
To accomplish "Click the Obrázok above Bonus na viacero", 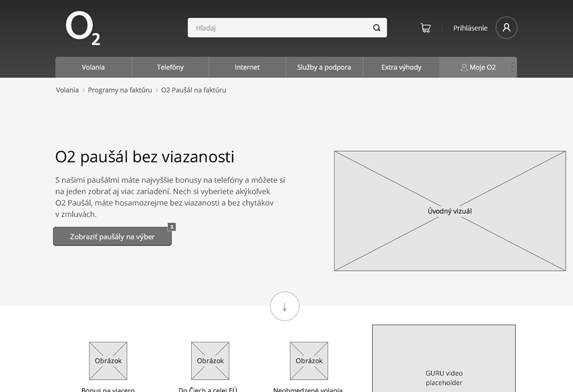I will click(x=108, y=360).
